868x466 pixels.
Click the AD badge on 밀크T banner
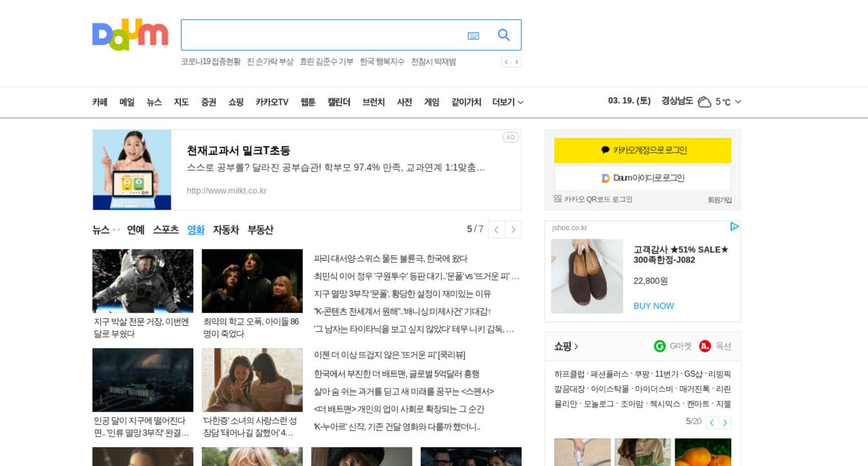coord(510,137)
